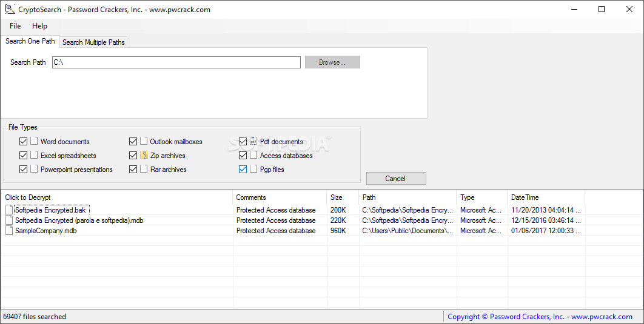Toggle the Powerpoint presentations checkbox

[24, 170]
